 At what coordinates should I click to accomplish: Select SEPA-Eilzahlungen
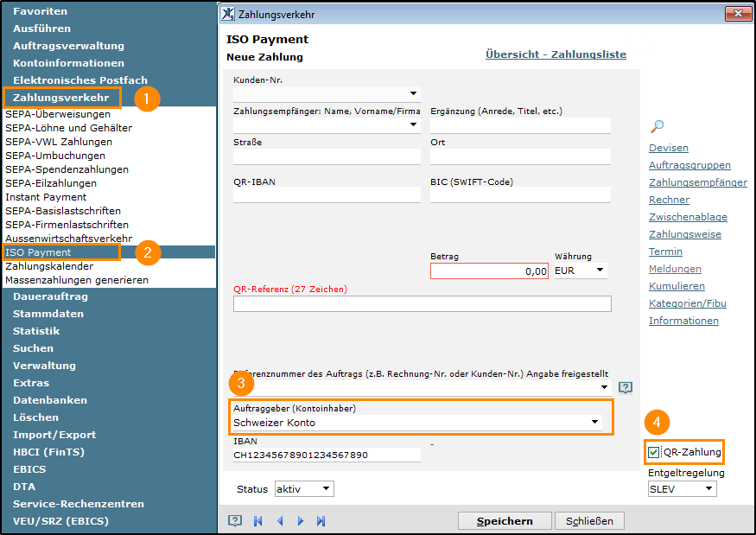click(x=51, y=183)
